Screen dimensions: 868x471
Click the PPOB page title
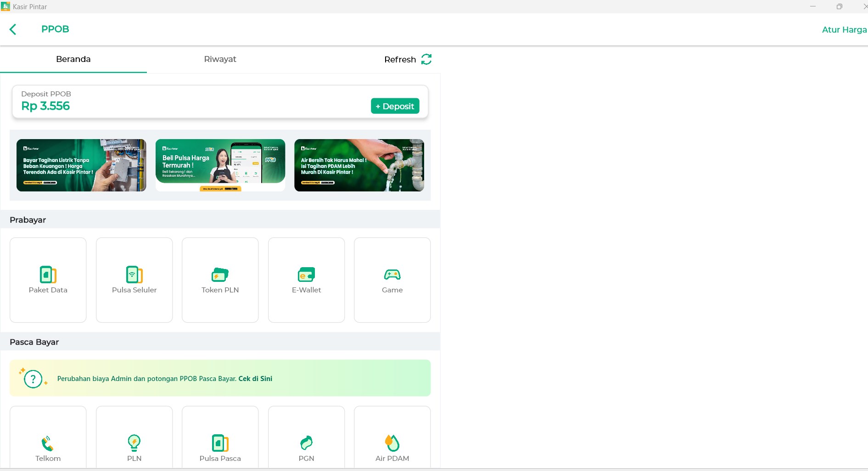pos(55,29)
